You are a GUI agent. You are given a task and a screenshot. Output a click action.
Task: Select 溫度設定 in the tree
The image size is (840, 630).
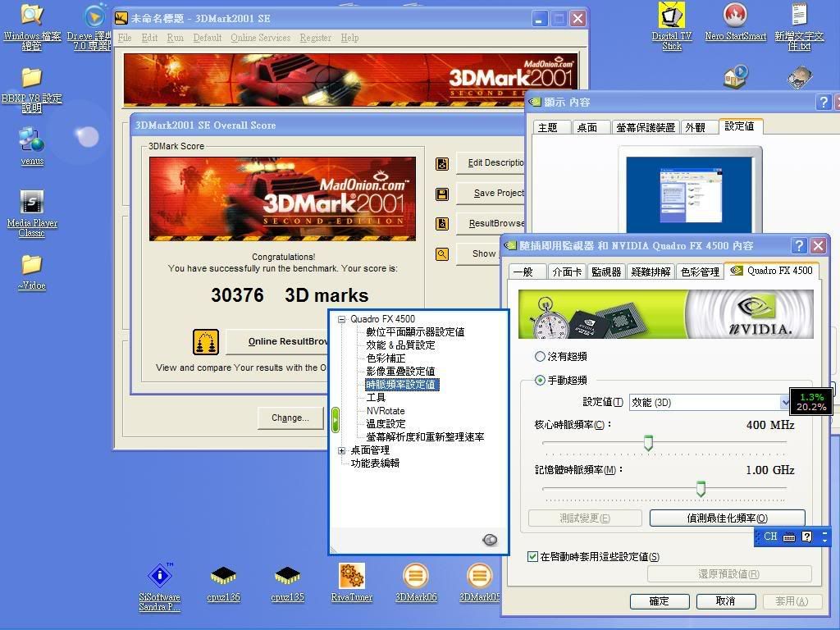pos(386,424)
